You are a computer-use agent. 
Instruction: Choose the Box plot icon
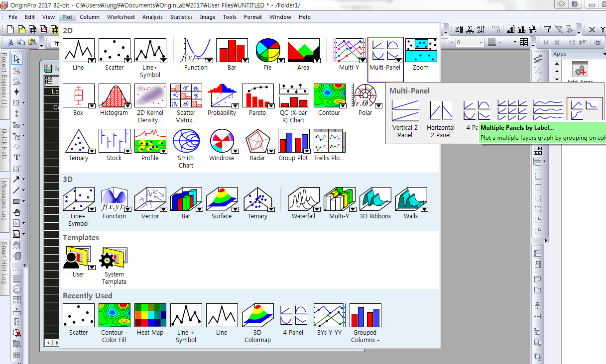tap(78, 95)
